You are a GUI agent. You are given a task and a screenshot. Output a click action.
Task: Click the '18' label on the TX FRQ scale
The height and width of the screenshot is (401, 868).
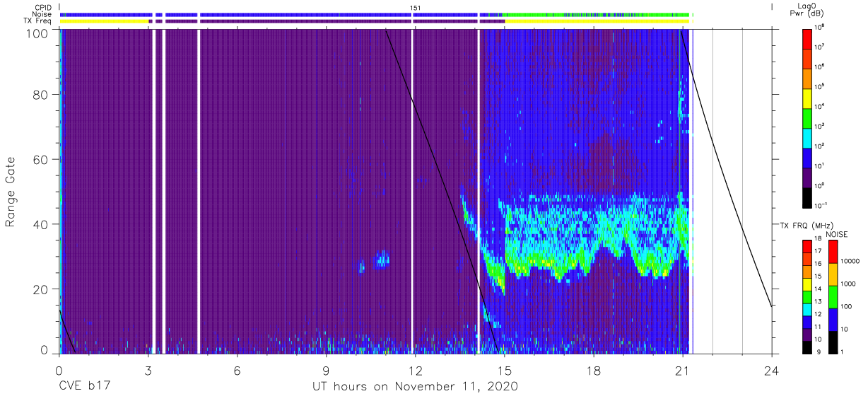pos(816,240)
